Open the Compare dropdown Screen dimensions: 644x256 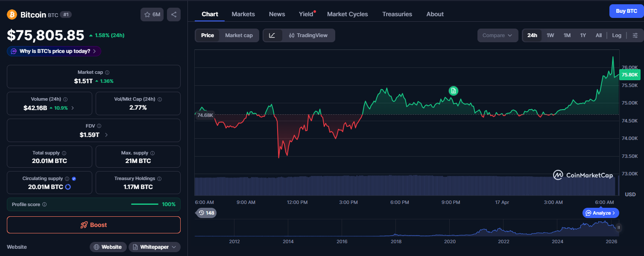498,35
